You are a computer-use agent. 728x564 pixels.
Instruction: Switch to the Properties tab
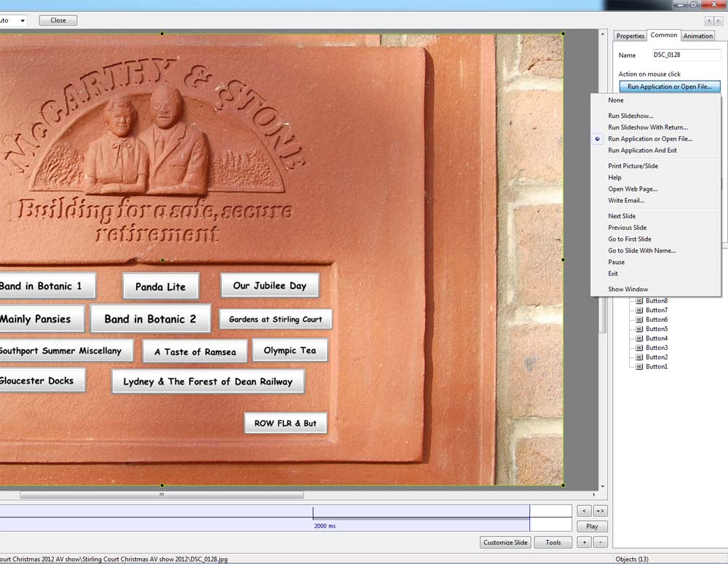click(x=630, y=36)
